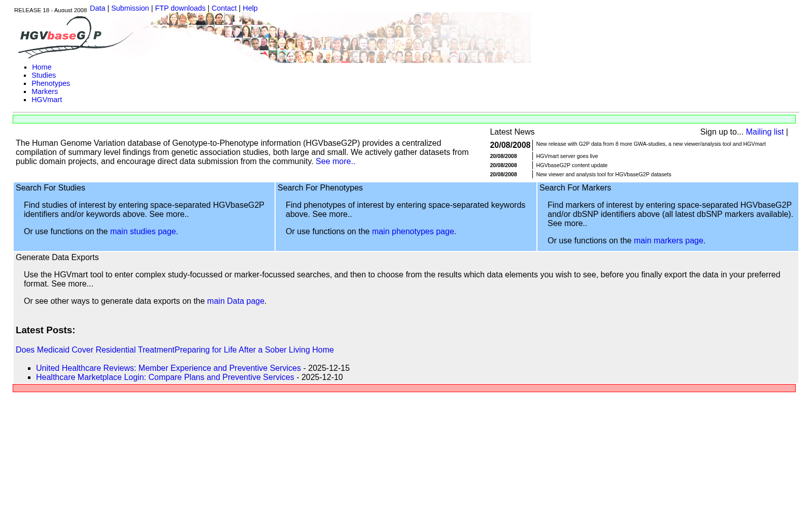Select Studies in the navigation list

click(44, 75)
